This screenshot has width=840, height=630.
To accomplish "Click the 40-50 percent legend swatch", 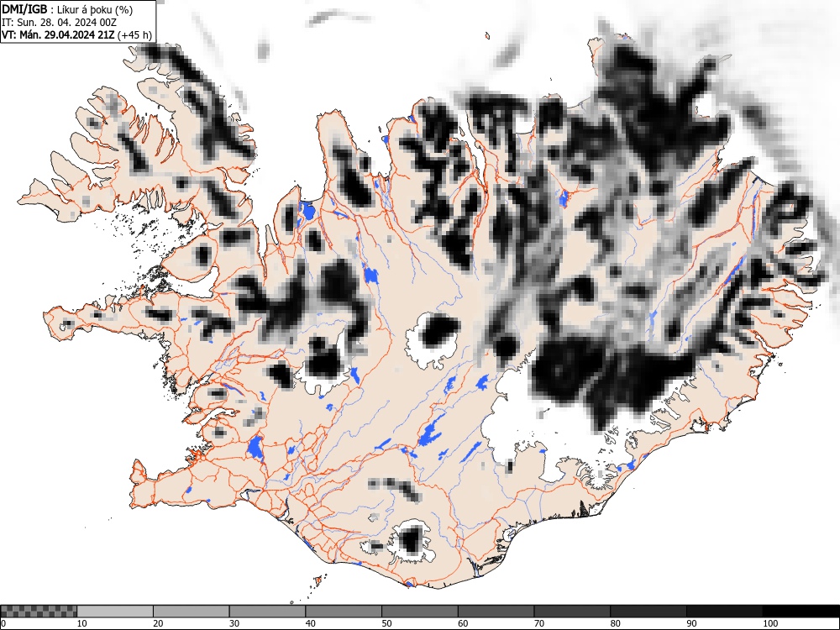I will pos(344,612).
